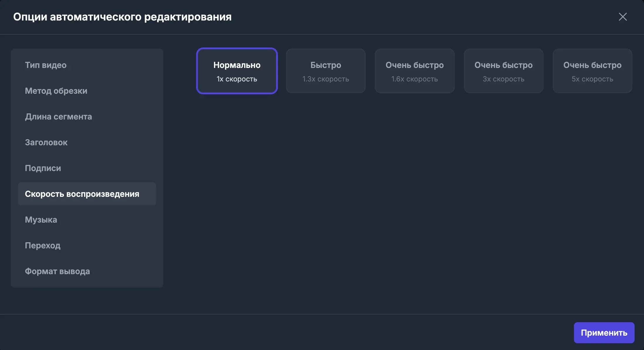644x350 pixels.
Task: Open the Подписи settings
Action: point(43,168)
